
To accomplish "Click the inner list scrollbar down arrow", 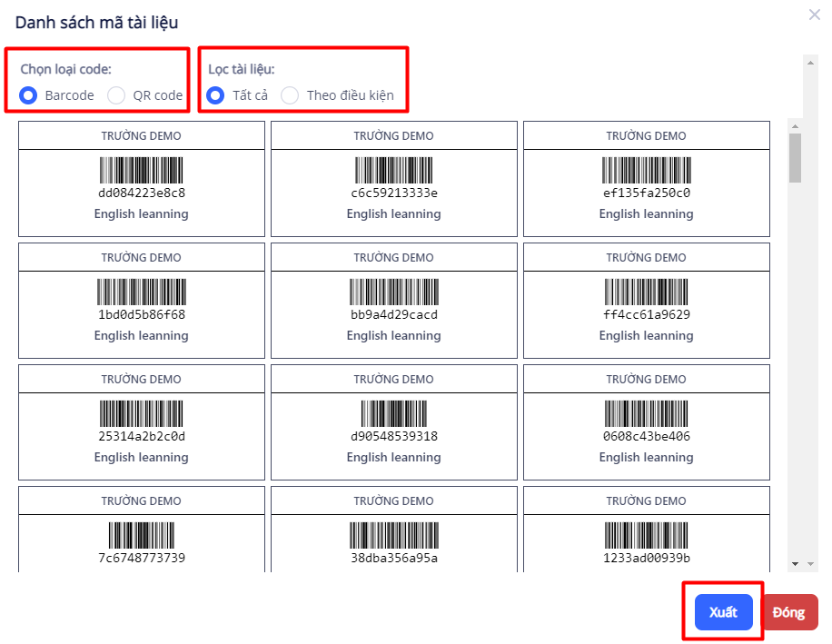I will tap(795, 564).
